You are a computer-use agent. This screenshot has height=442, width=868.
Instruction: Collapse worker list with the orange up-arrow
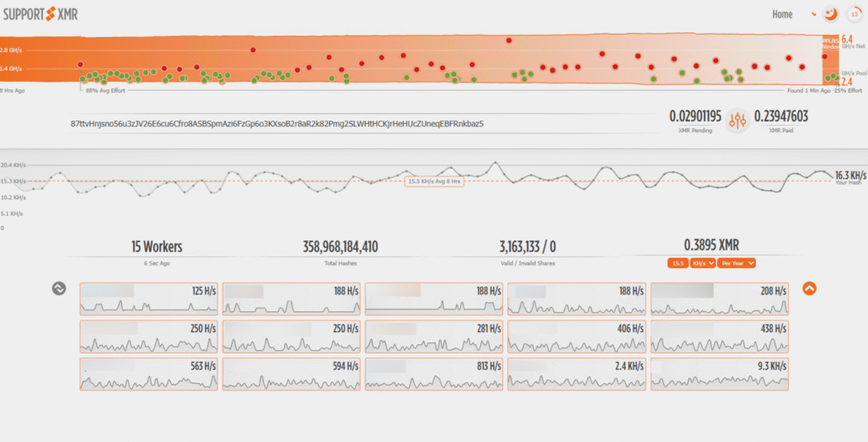click(809, 288)
